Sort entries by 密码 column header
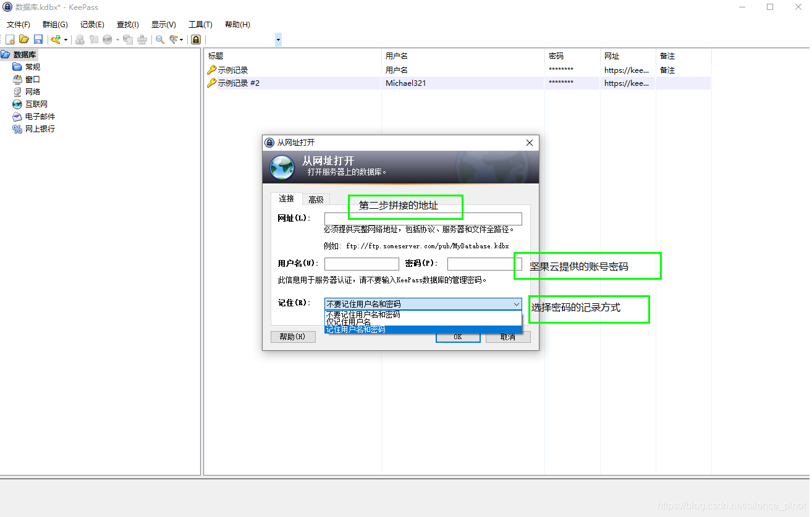 572,56
